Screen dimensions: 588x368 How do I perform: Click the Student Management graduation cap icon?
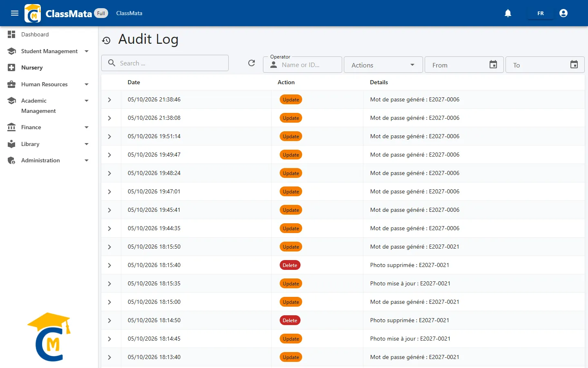pyautogui.click(x=11, y=51)
